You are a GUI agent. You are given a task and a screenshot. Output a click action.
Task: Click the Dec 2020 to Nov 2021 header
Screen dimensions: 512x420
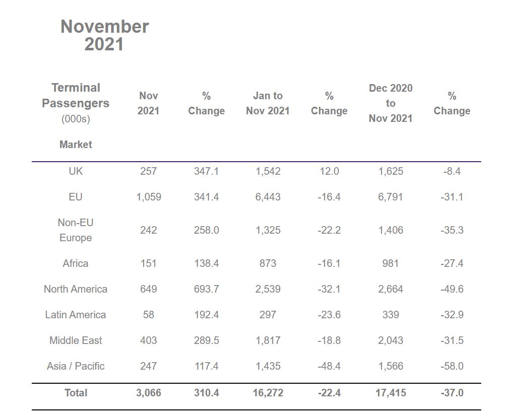point(391,103)
